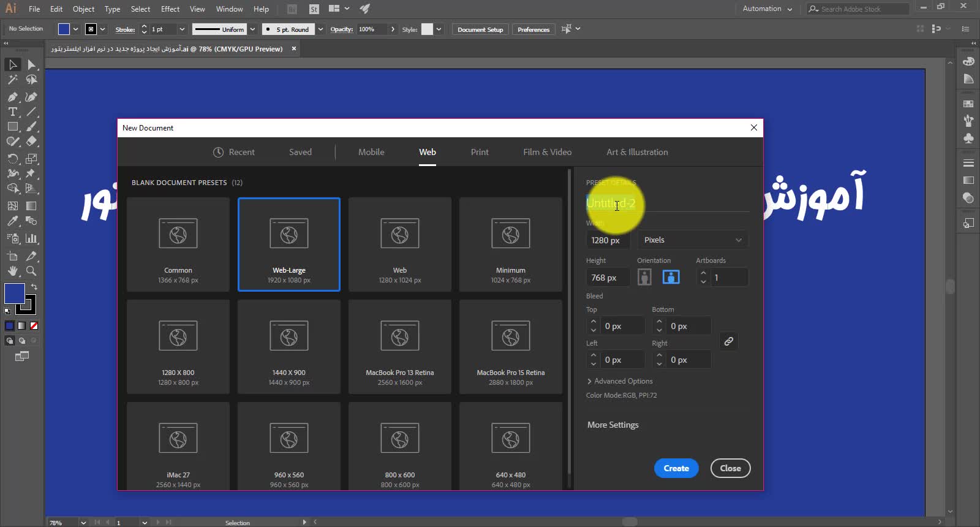Select the Type tool
980x527 pixels.
click(x=12, y=112)
